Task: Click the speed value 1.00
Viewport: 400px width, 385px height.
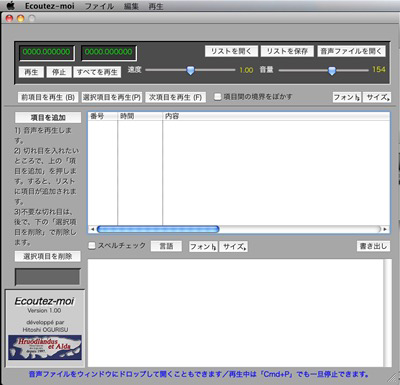Action: coord(246,70)
